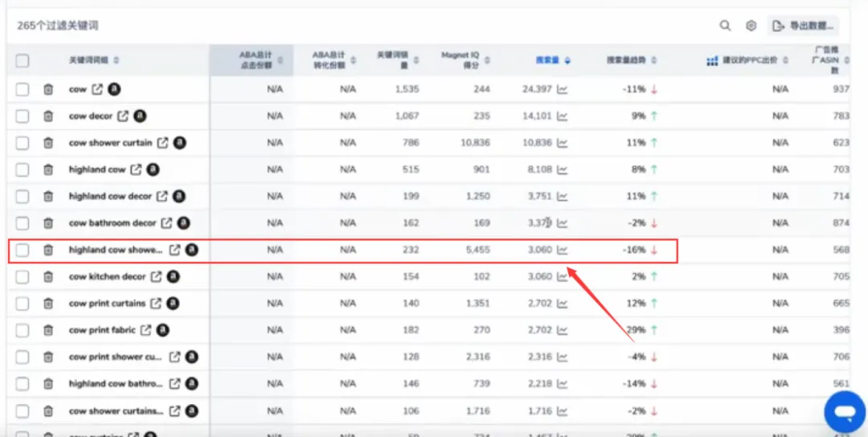Select cow shower curtain row checkbox
The image size is (868, 437).
(x=23, y=143)
